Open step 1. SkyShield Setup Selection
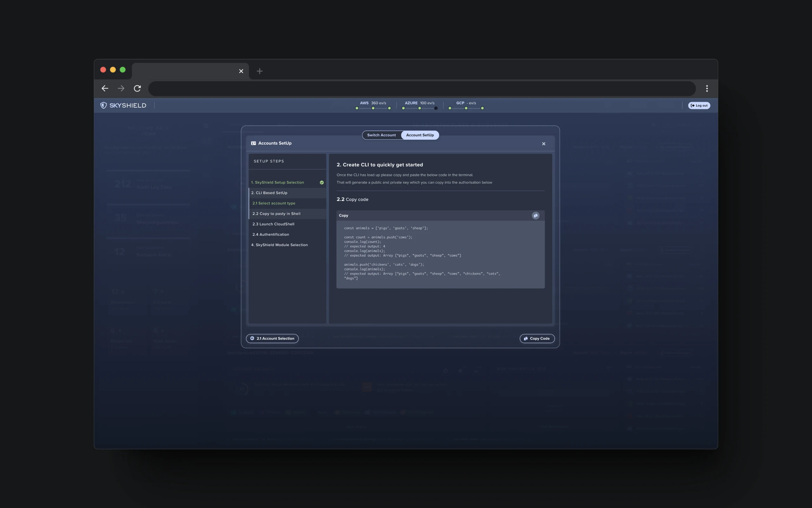This screenshot has width=812, height=508. [287, 183]
